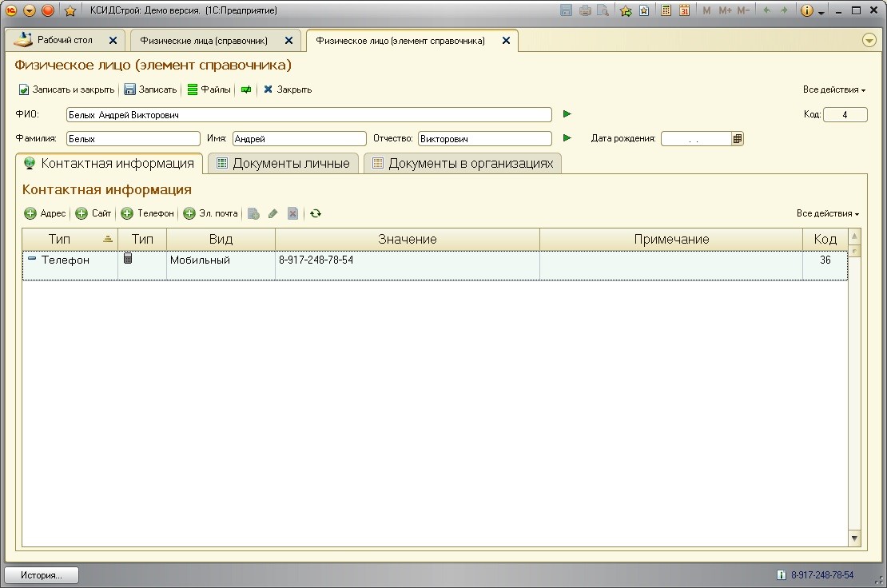Go to the Рабочий стол tab
Screen dimensions: 887x588
click(64, 40)
